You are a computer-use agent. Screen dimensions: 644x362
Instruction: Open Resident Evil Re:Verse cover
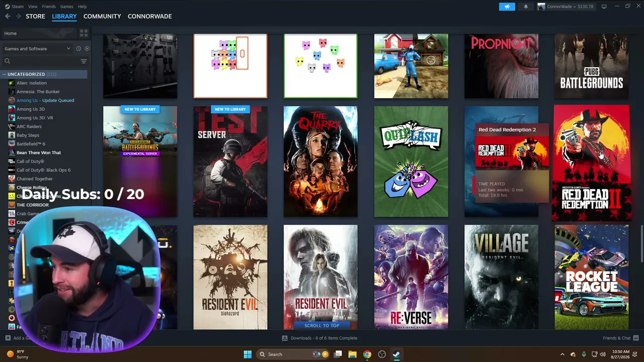click(411, 277)
